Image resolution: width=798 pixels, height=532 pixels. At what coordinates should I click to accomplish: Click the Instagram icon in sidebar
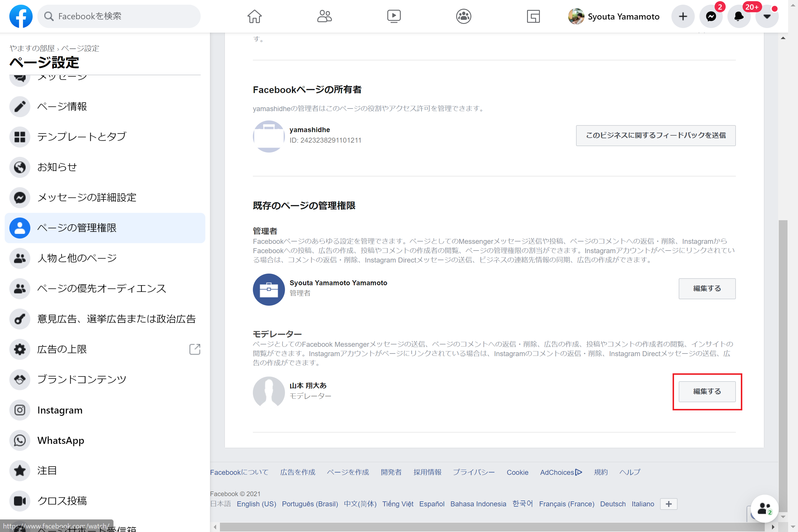[20, 410]
